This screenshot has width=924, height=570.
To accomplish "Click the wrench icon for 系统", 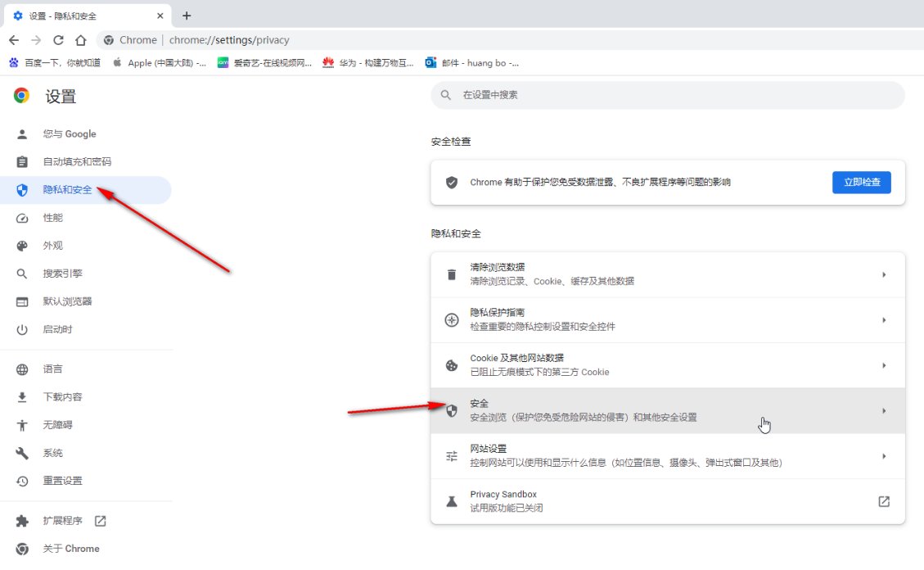I will 22,453.
